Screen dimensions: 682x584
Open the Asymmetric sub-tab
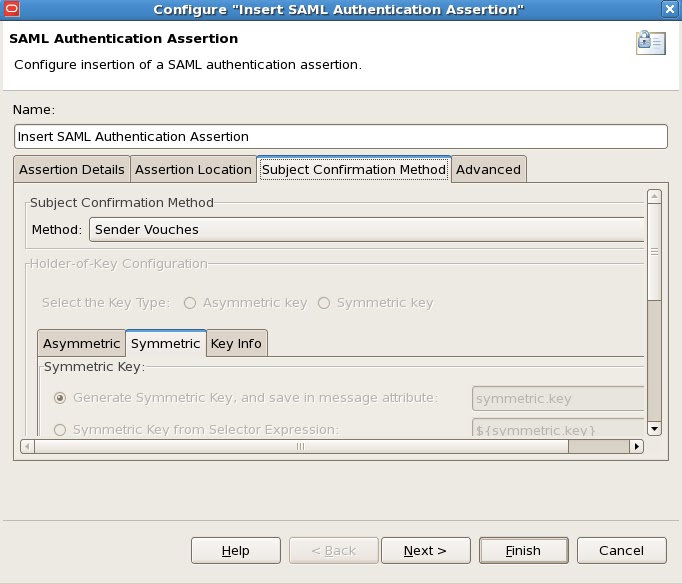pyautogui.click(x=81, y=344)
